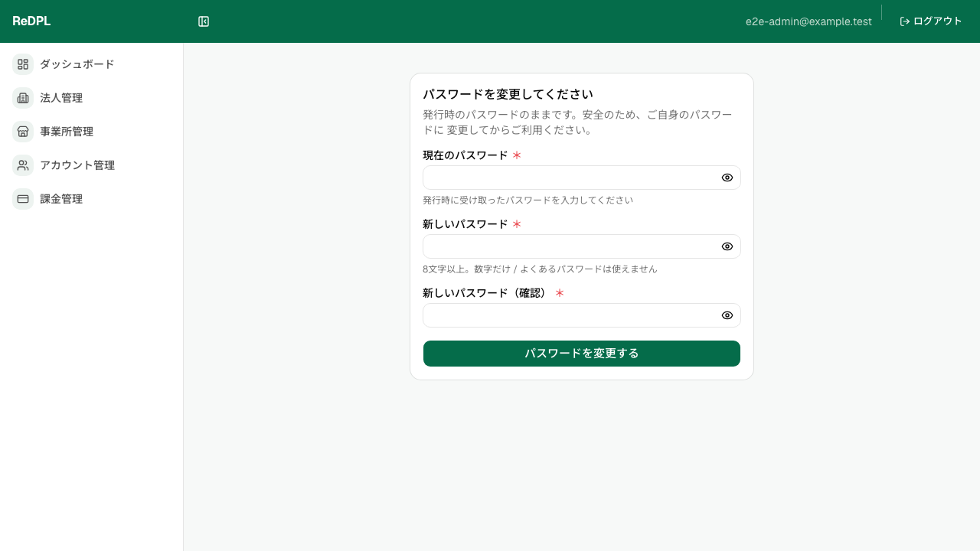Click the 現在のパスワード label
Viewport: 980px width, 551px height.
coord(465,155)
